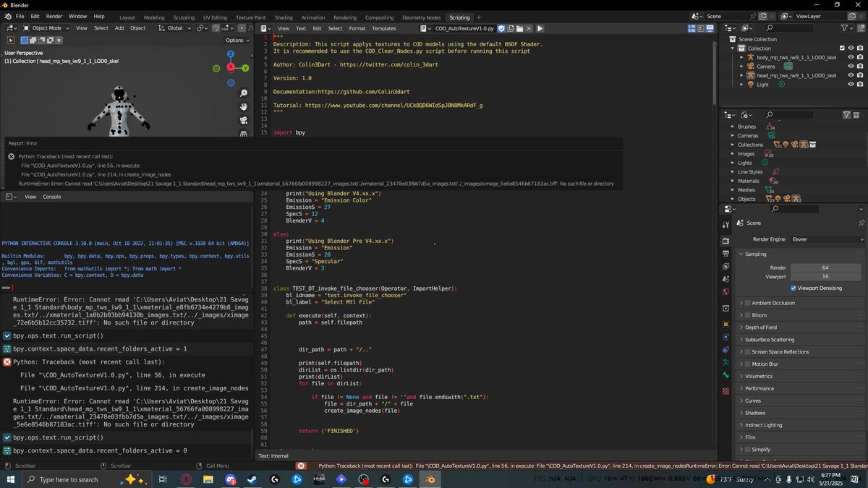The height and width of the screenshot is (488, 868).
Task: Enable the Bloom checkbox
Action: (x=748, y=315)
